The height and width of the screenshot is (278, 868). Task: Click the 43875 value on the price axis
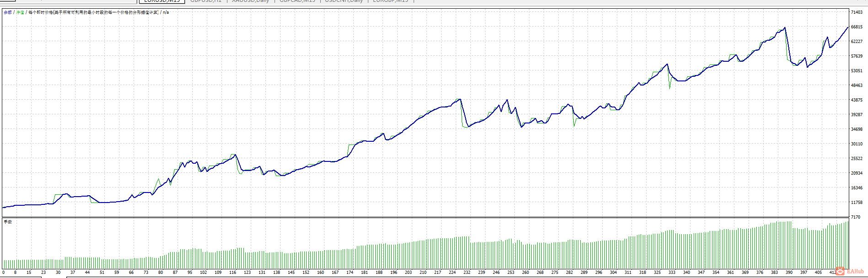coord(857,100)
